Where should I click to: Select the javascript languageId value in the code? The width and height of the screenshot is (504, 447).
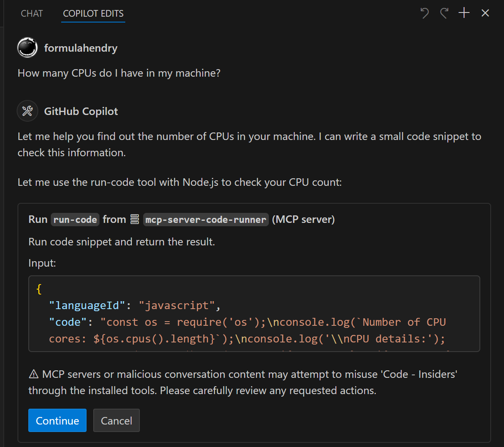coord(178,305)
